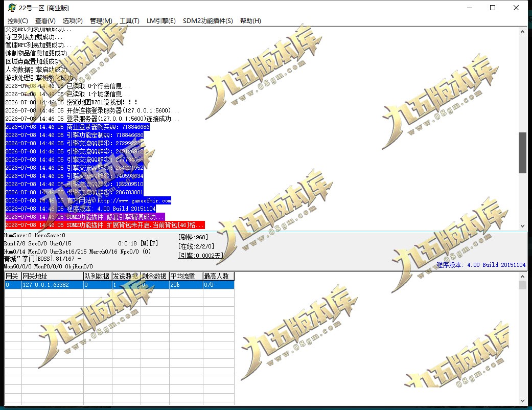Screen dimensions: 532x410
Task: Open the 管理(M) menu
Action: click(101, 21)
